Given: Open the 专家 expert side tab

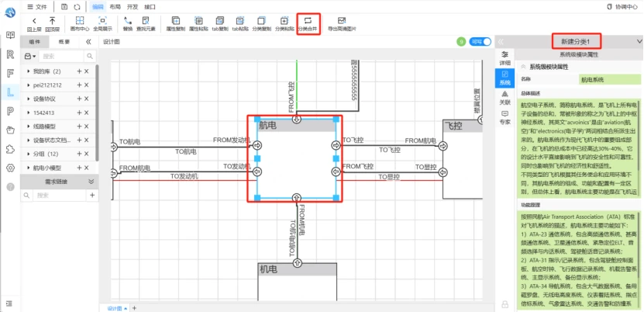Looking at the screenshot, I should (x=505, y=117).
